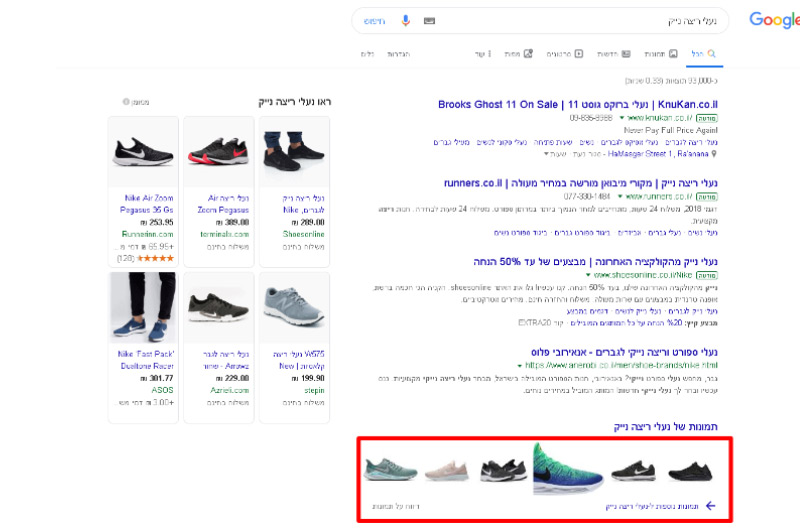Expand the arrow next to the www.knukan.co.il URL

pos(622,118)
